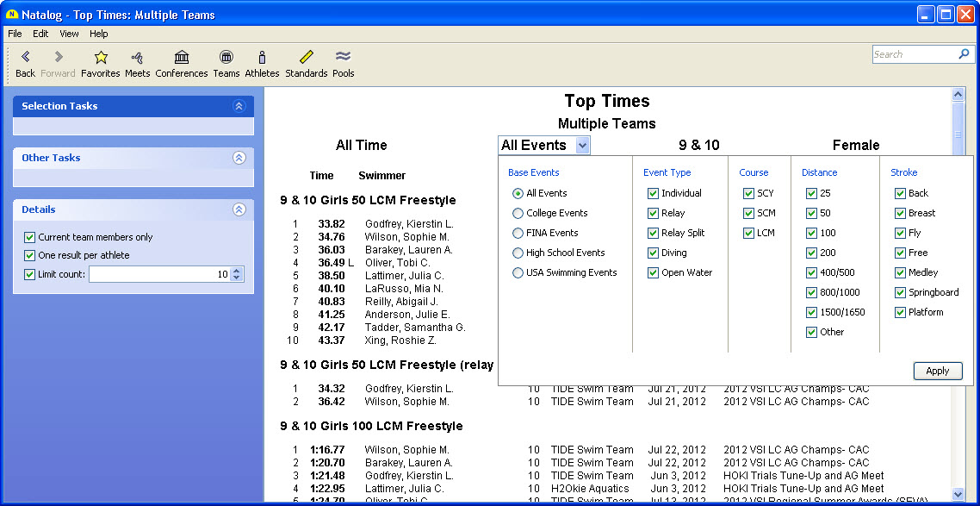Open the File menu
The image size is (980, 506).
(15, 34)
